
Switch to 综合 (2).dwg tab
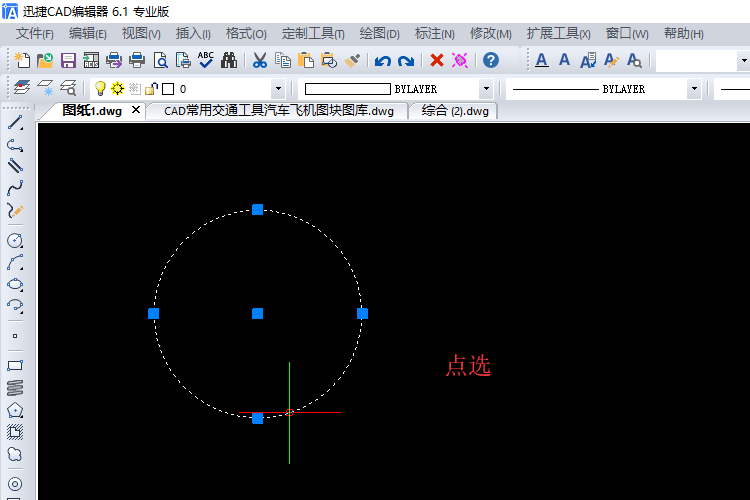click(455, 111)
